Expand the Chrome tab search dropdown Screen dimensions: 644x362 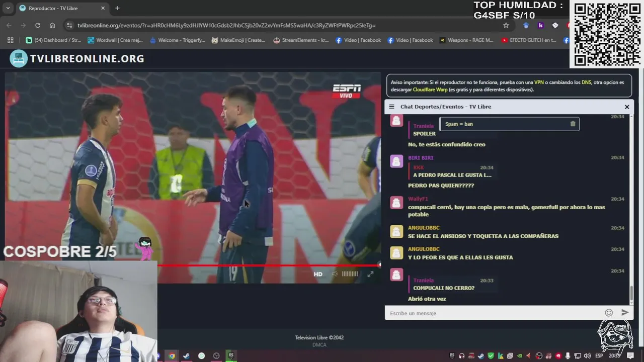pyautogui.click(x=8, y=8)
